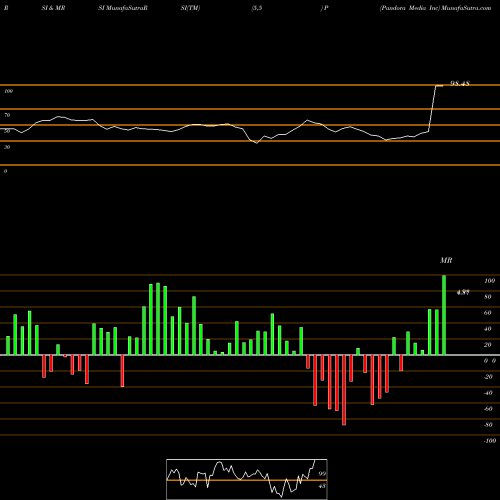The width and height of the screenshot is (500, 500).
Task: Open the mini RSI overview chart thumbnail
Action: (247, 479)
